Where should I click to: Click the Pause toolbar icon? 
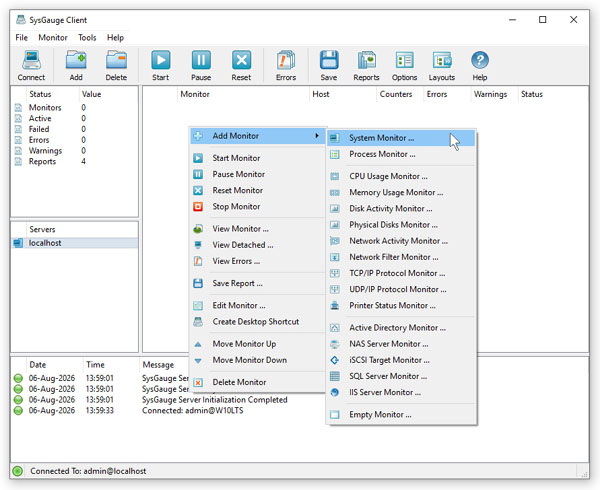[201, 65]
